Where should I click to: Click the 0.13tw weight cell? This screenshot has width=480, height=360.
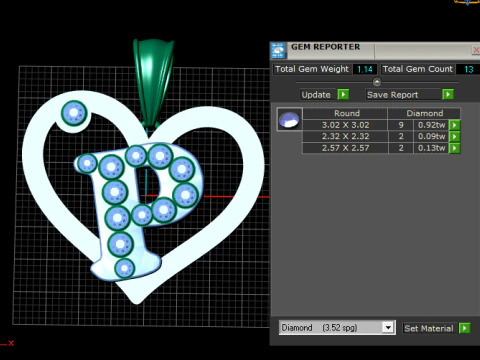431,148
